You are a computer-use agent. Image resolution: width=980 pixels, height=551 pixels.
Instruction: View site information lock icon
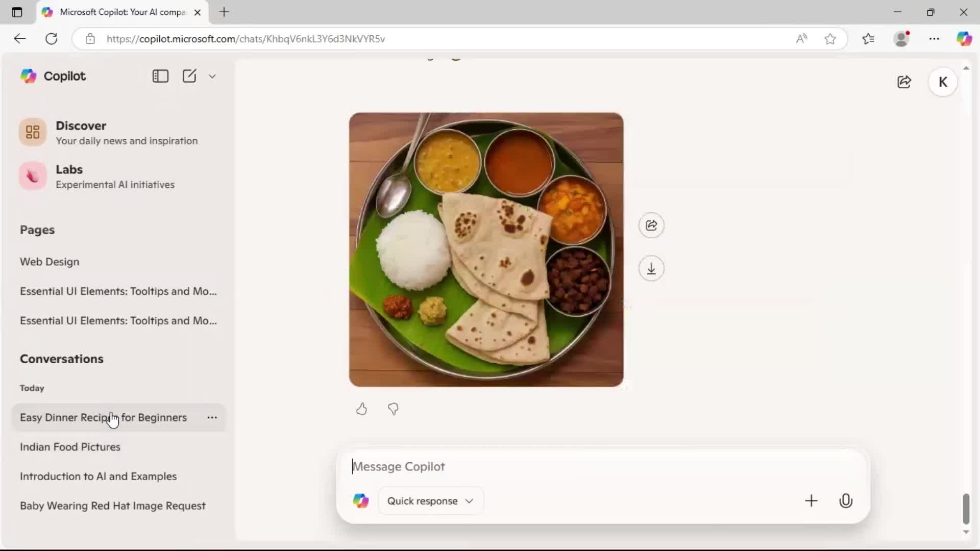coord(90,39)
